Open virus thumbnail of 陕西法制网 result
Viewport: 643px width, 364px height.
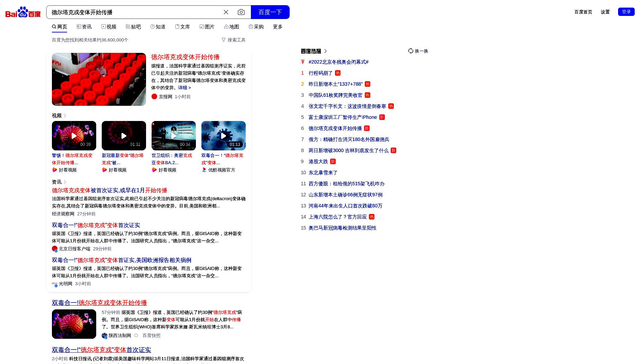coord(74,324)
